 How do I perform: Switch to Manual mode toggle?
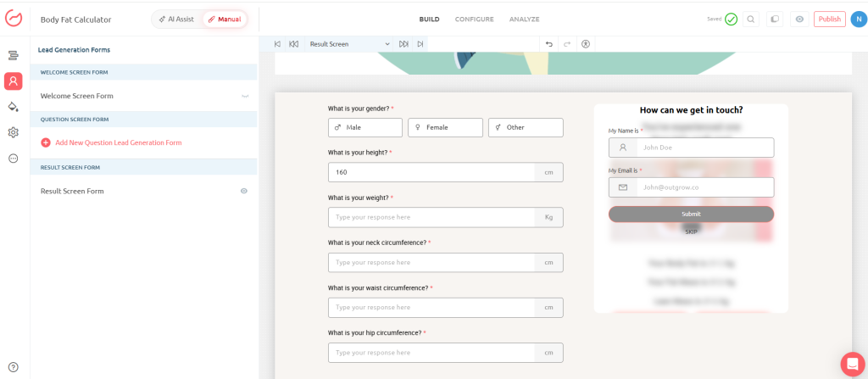point(224,19)
